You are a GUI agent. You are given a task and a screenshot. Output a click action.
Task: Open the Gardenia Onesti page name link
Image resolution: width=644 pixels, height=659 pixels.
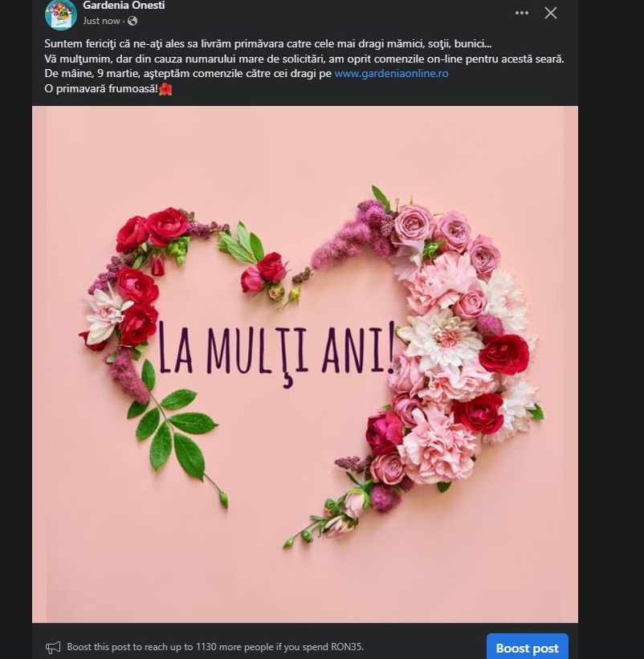(x=124, y=6)
